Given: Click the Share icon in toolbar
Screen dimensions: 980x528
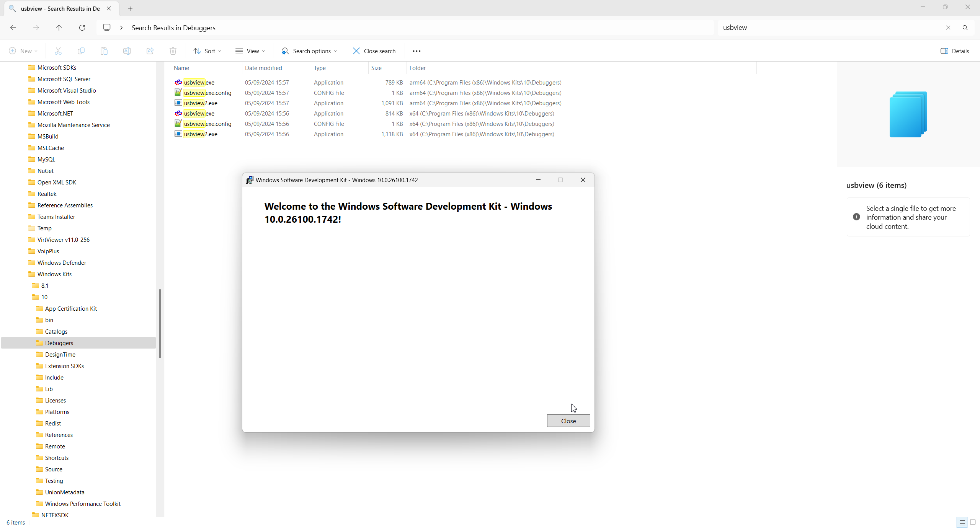Looking at the screenshot, I should coord(150,51).
